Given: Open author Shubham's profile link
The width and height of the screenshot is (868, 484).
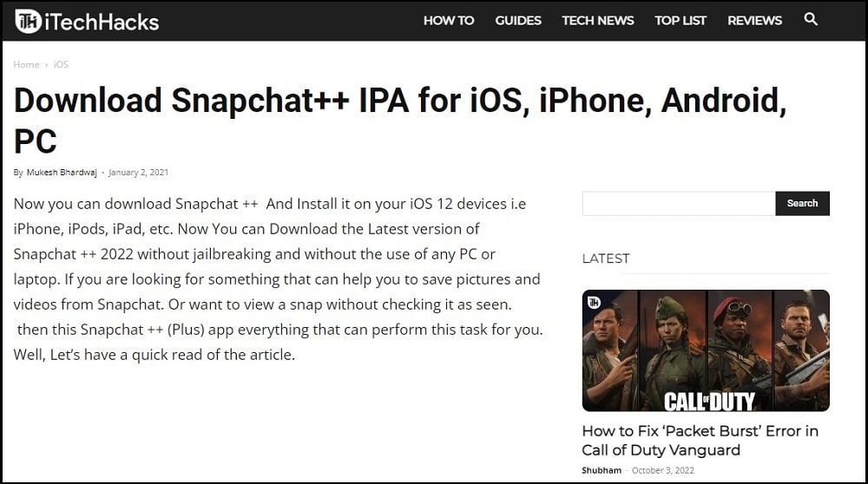Looking at the screenshot, I should click(602, 471).
